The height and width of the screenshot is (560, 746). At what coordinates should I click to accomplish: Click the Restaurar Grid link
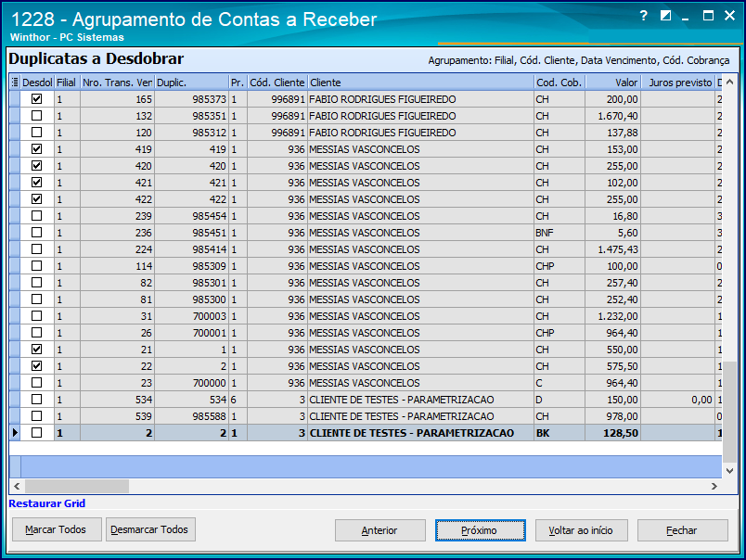click(x=47, y=503)
